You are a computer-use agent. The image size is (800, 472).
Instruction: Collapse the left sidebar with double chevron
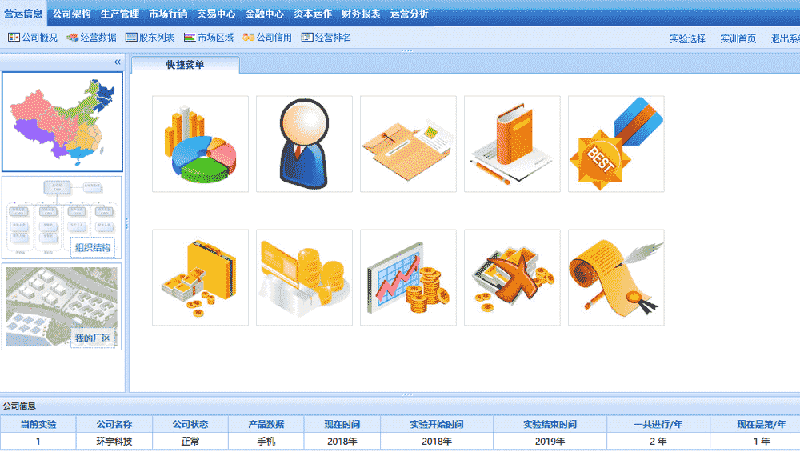(117, 62)
